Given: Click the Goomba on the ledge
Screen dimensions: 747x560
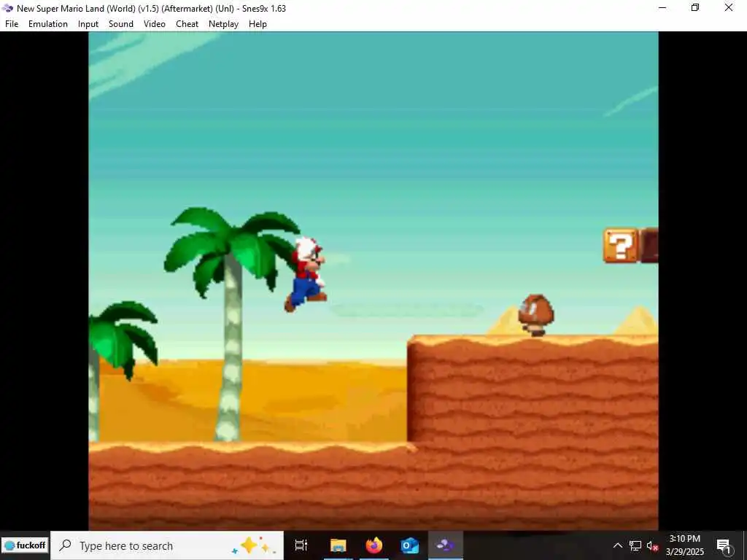Looking at the screenshot, I should pyautogui.click(x=536, y=315).
